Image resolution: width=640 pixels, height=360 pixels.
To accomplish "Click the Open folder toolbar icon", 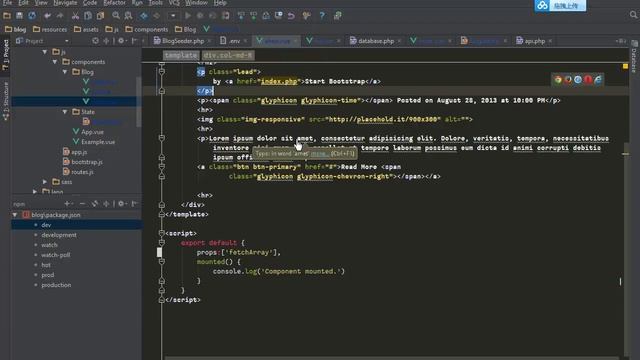I will tap(7, 16).
